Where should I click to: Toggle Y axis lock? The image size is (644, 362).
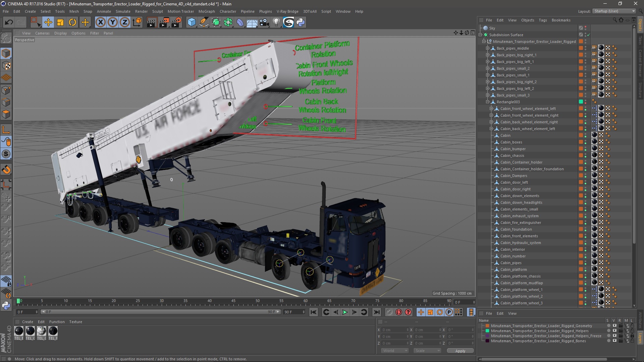(113, 22)
